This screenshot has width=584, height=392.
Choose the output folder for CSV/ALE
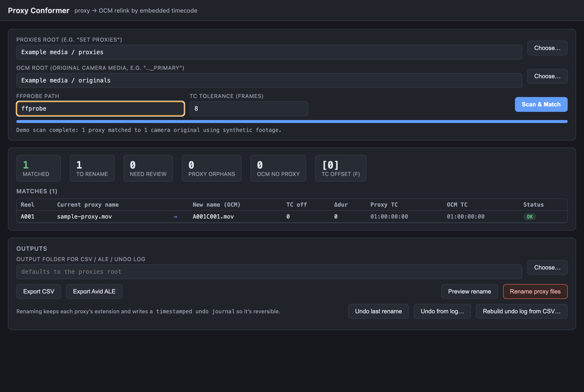(547, 268)
